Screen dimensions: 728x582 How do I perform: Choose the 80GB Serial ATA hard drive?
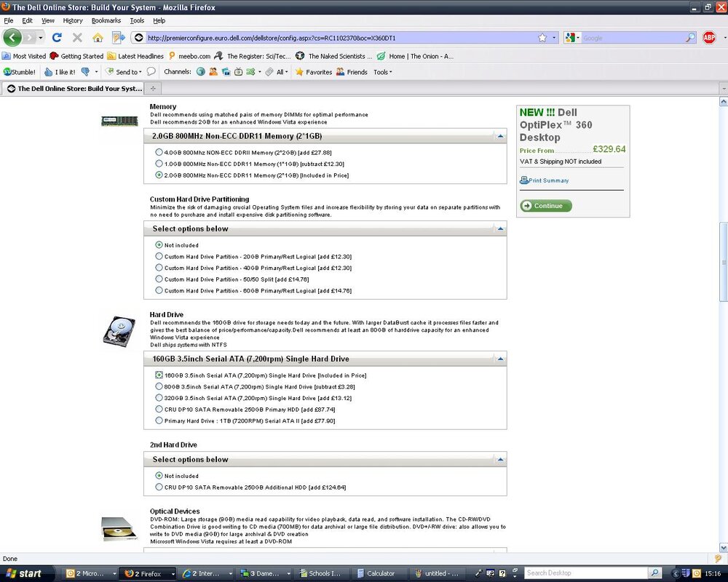tap(159, 386)
